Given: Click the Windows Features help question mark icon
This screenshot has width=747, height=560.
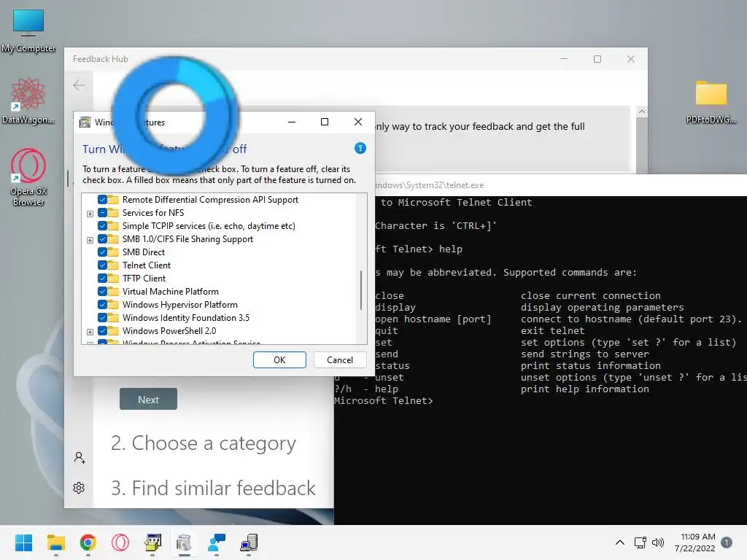Looking at the screenshot, I should point(360,148).
